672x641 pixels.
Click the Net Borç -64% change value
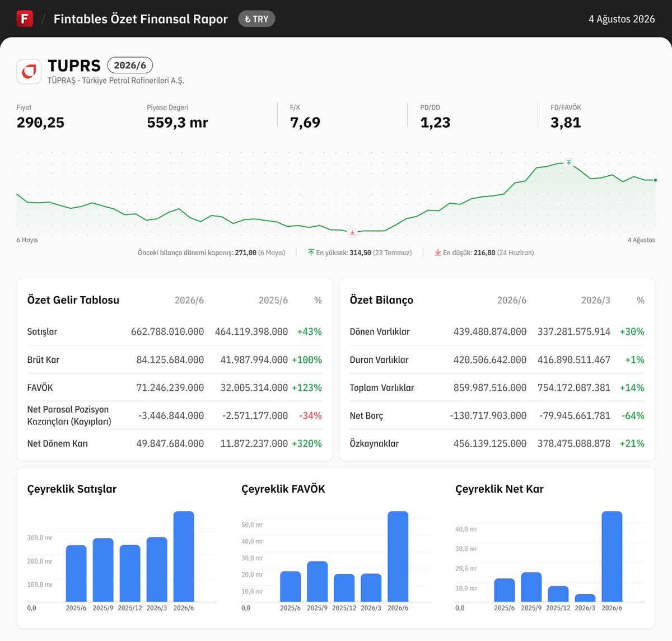(x=633, y=415)
